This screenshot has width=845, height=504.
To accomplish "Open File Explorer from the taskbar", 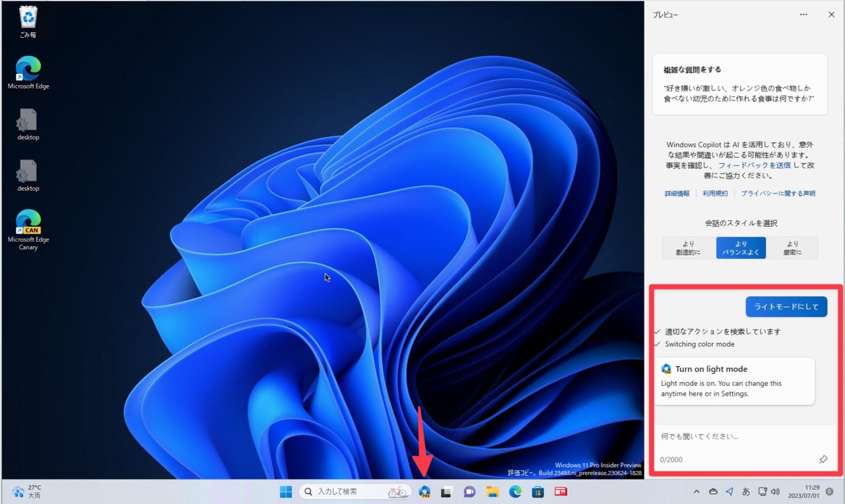I will [x=492, y=491].
